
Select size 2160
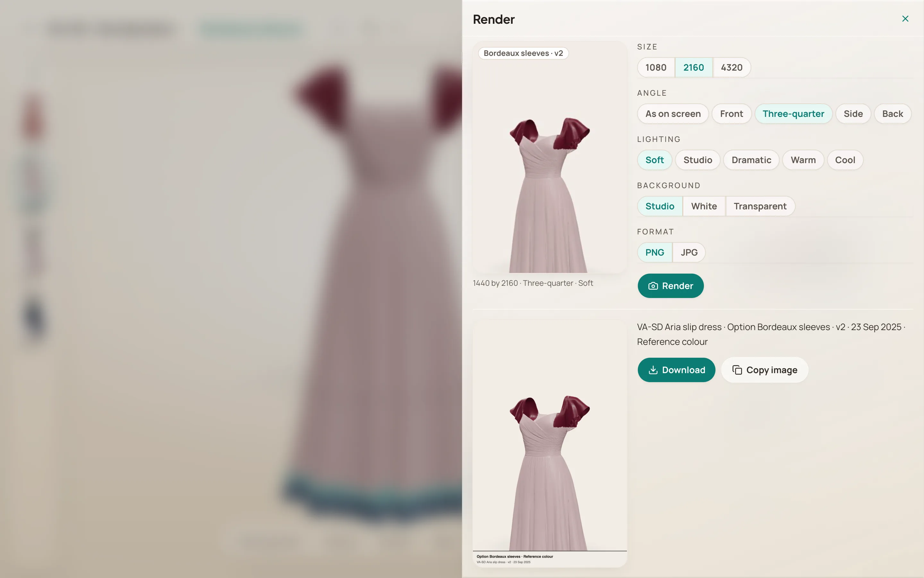693,68
